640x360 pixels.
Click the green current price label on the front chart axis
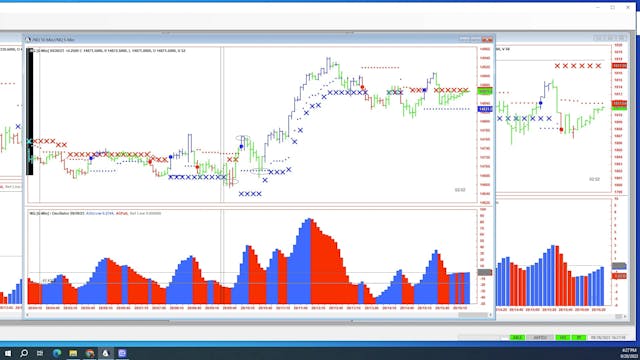click(x=485, y=91)
